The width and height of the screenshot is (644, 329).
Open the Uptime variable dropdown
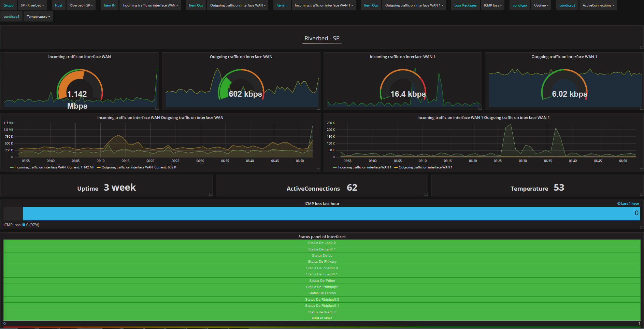pos(541,5)
